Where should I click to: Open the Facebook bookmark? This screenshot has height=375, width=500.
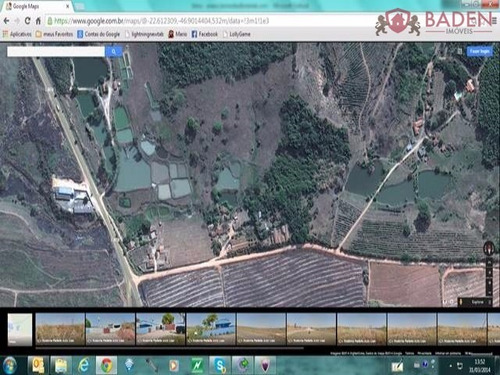[x=204, y=34]
